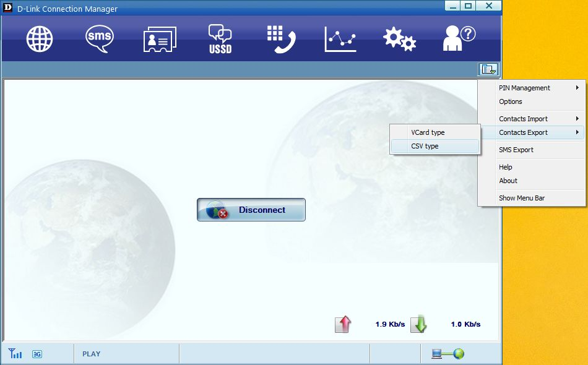
Task: Select Options from the menu
Action: [532, 101]
